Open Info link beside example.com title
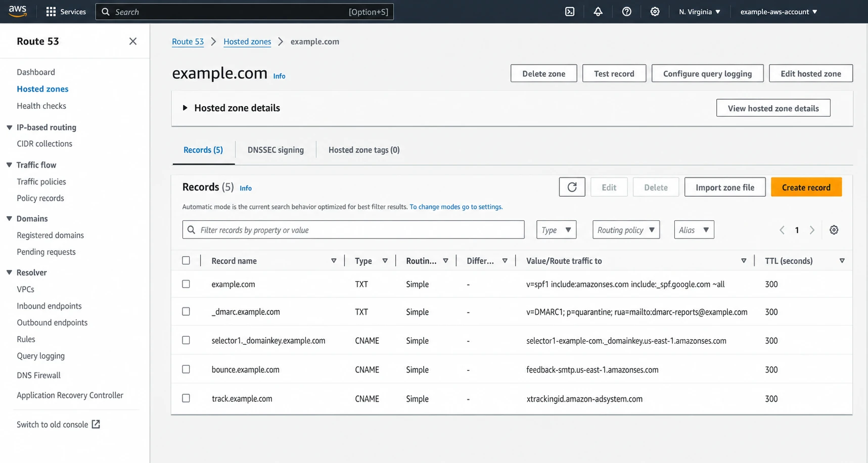 tap(279, 76)
